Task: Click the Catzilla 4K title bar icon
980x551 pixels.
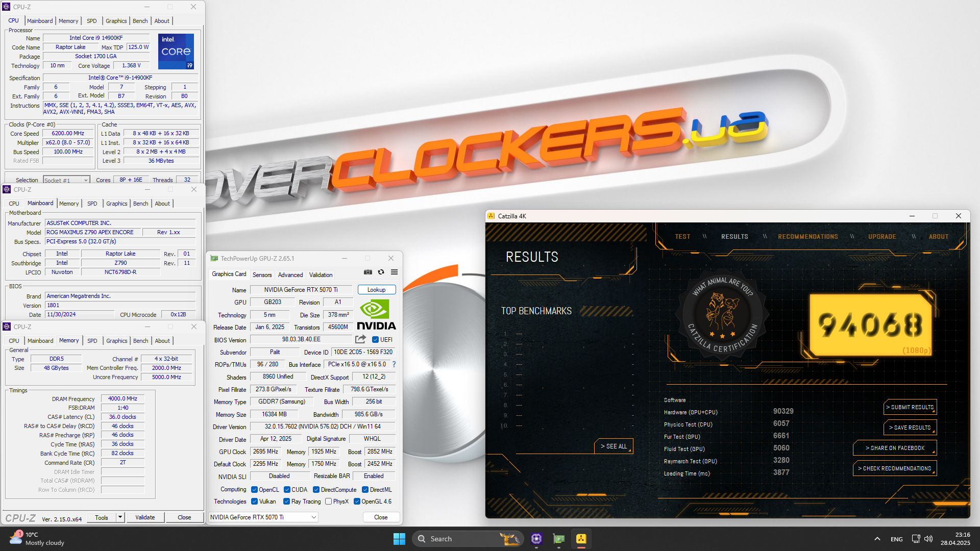Action: [491, 216]
